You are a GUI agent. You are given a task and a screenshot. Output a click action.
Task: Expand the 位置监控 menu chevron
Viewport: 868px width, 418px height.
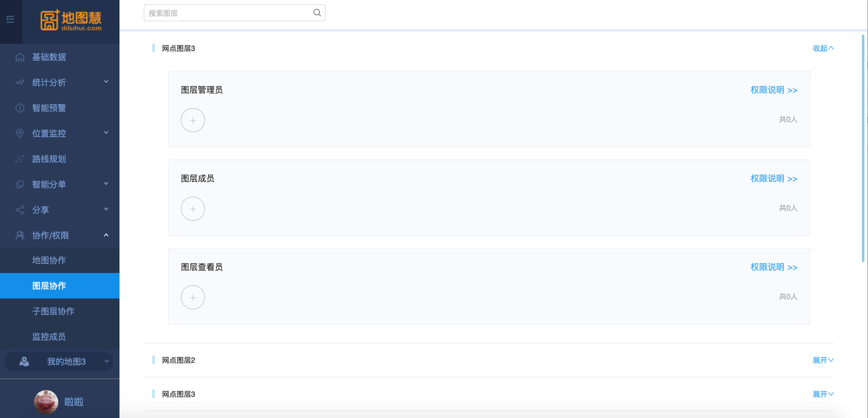[x=106, y=133]
